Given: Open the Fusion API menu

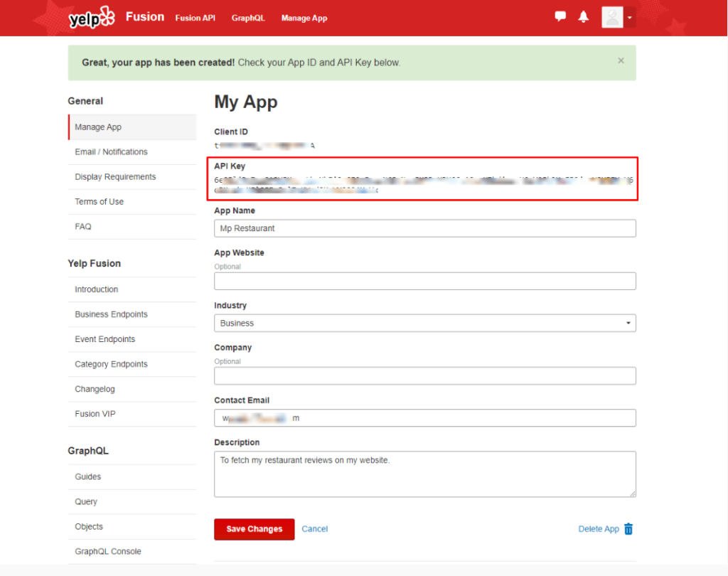Looking at the screenshot, I should tap(195, 18).
